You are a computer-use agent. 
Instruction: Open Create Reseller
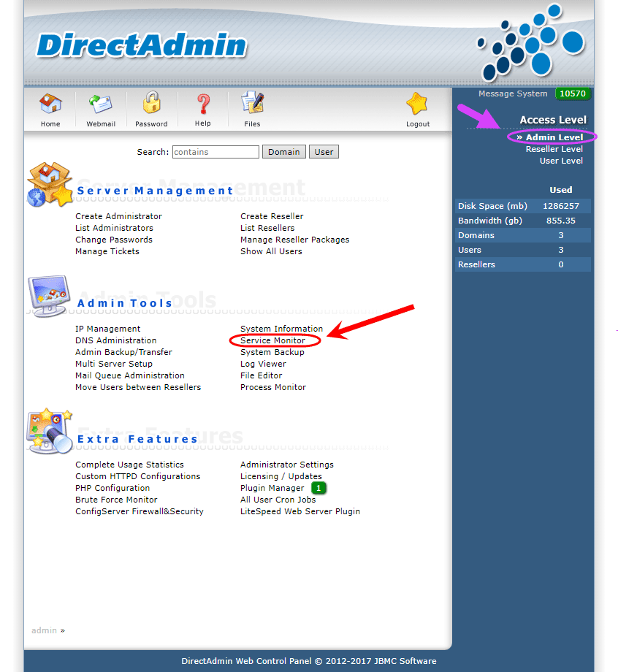pyautogui.click(x=272, y=216)
